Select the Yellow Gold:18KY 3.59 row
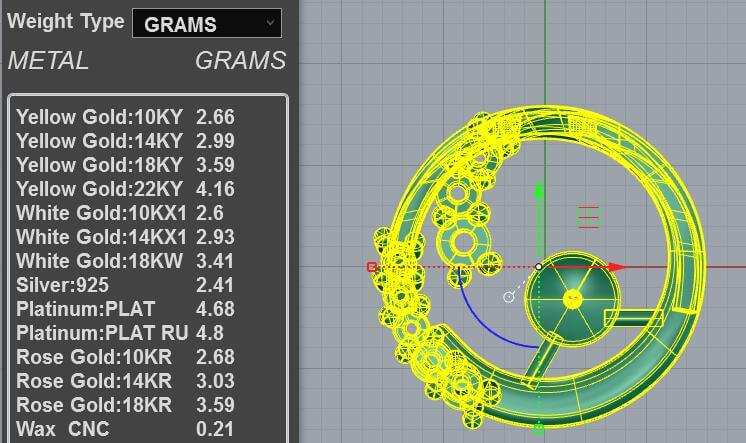This screenshot has height=443, width=746. pos(126,165)
